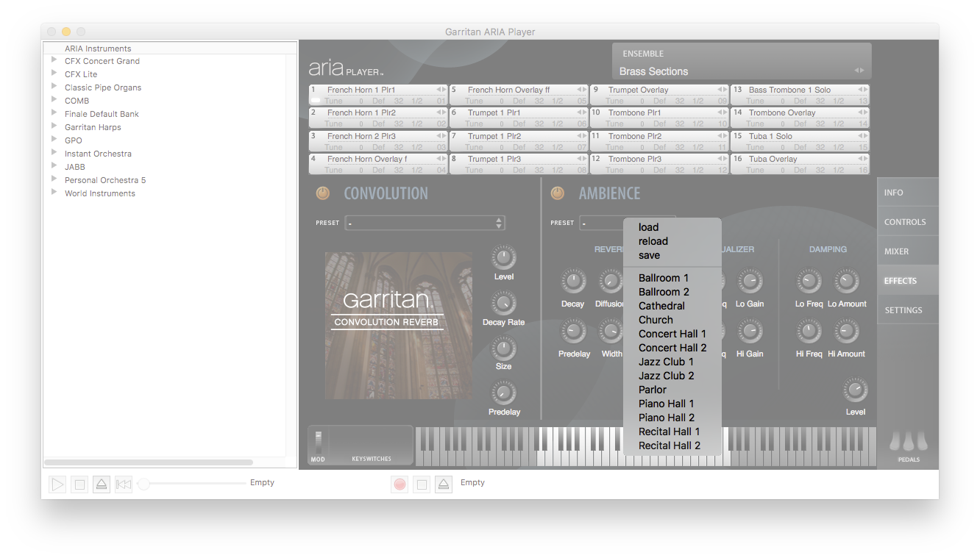The image size is (980, 558).
Task: Click the Pedals icon
Action: (x=908, y=442)
